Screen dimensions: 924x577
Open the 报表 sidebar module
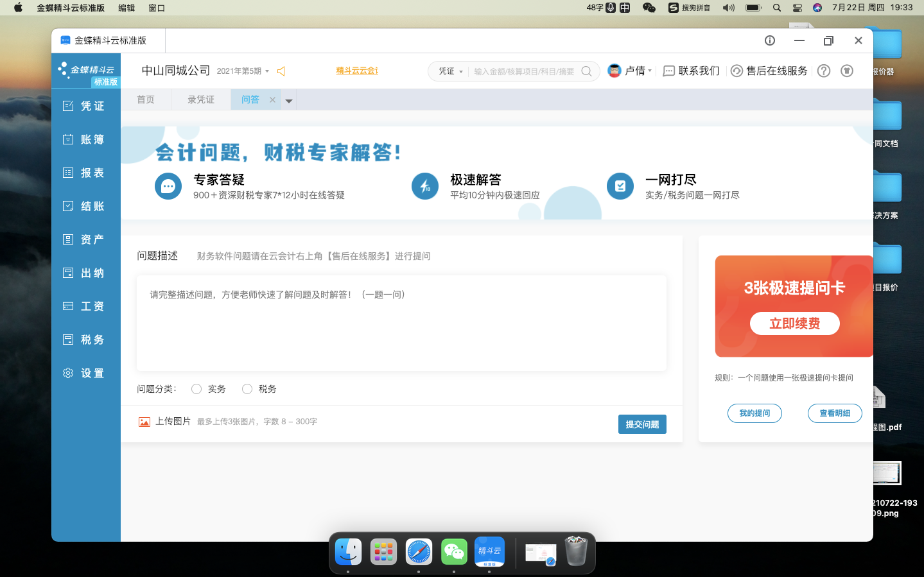pyautogui.click(x=84, y=173)
